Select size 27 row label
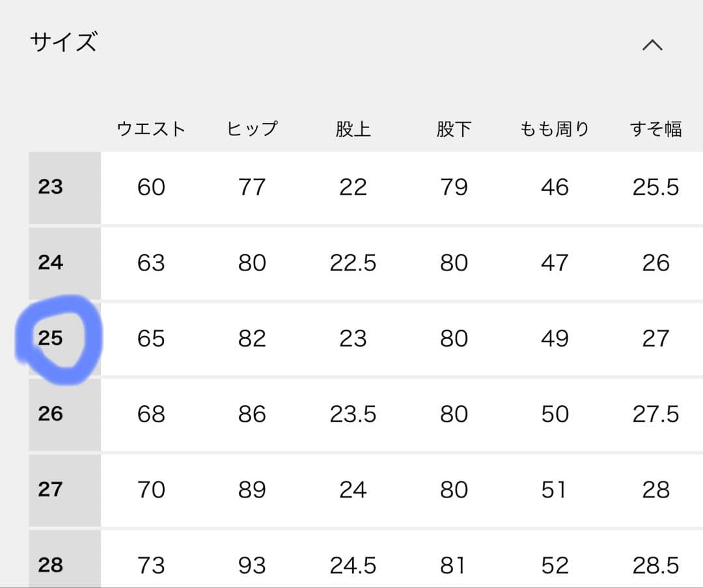The width and height of the screenshot is (703, 588). 51,490
